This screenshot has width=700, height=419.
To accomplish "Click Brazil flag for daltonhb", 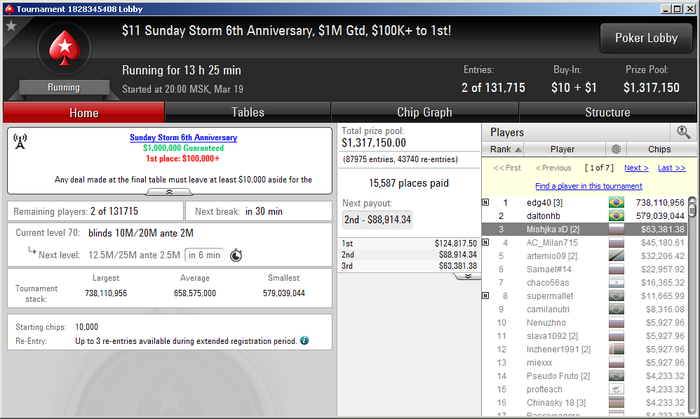I will pos(617,216).
